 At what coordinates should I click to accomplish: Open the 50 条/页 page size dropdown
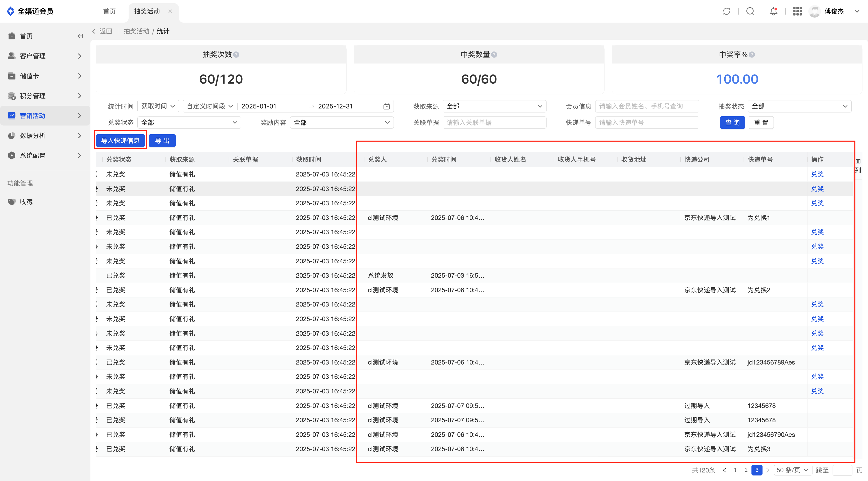(x=792, y=470)
